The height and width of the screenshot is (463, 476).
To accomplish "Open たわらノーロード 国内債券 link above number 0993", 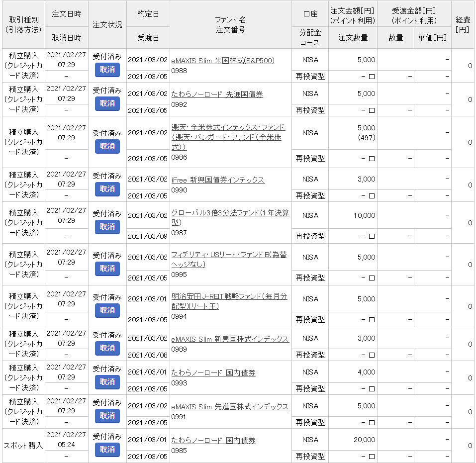I will (x=213, y=373).
